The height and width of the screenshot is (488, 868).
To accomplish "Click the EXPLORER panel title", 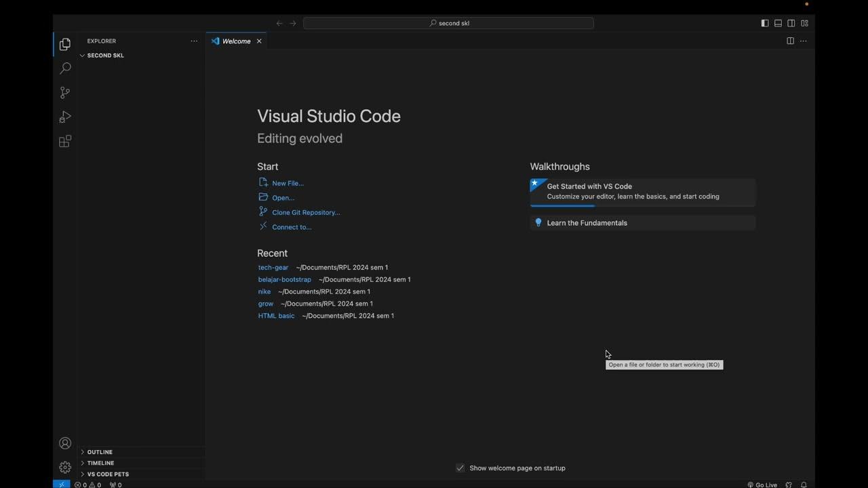I will pyautogui.click(x=102, y=41).
